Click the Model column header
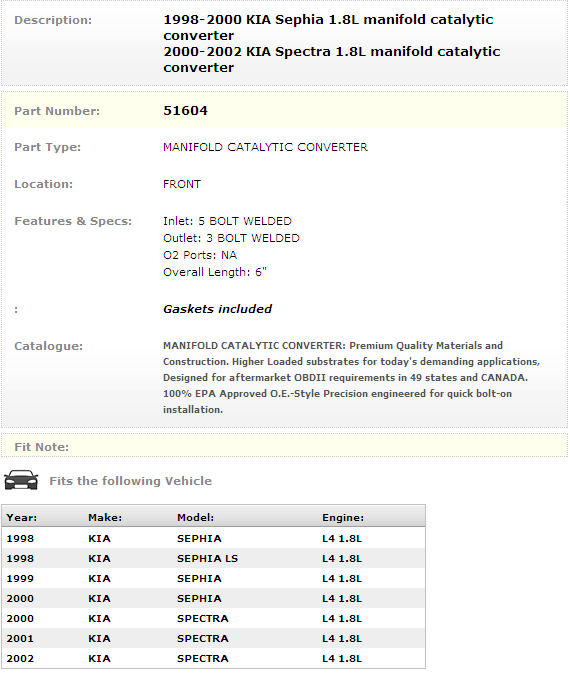This screenshot has width=570, height=690. coord(195,518)
